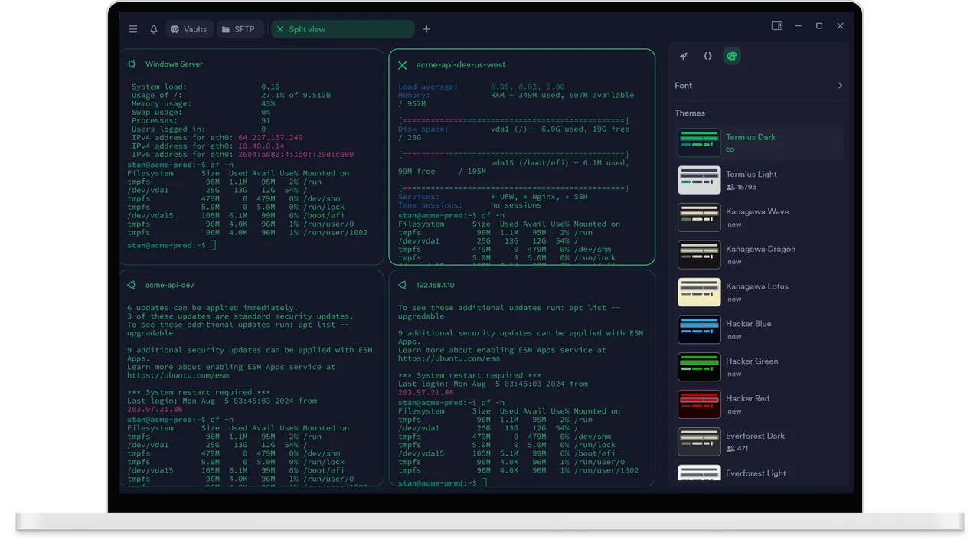Click IPv4 address 64.227.107.249

(x=270, y=138)
